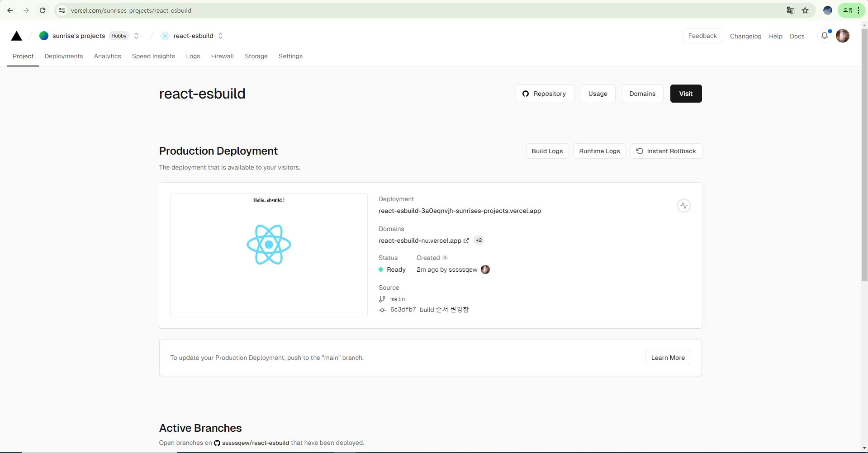Screen dimensions: 868x453
Task: Click the browser address bar URL
Action: pos(131,10)
